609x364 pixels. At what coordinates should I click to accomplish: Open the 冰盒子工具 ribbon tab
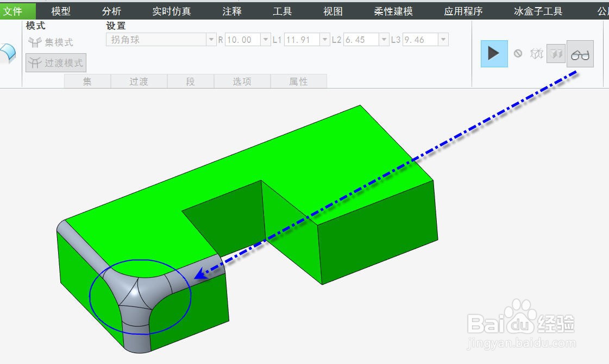(538, 11)
